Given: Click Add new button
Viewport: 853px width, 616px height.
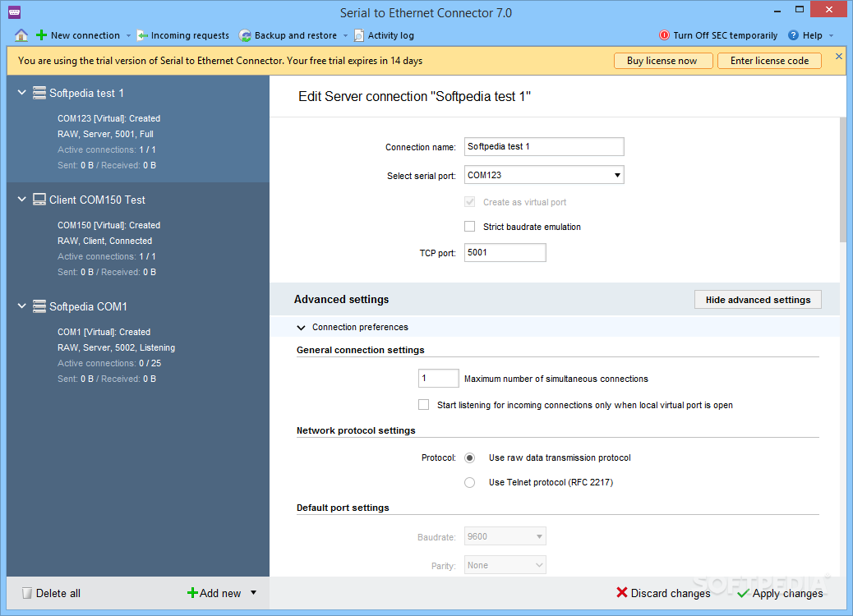Looking at the screenshot, I should tap(214, 593).
